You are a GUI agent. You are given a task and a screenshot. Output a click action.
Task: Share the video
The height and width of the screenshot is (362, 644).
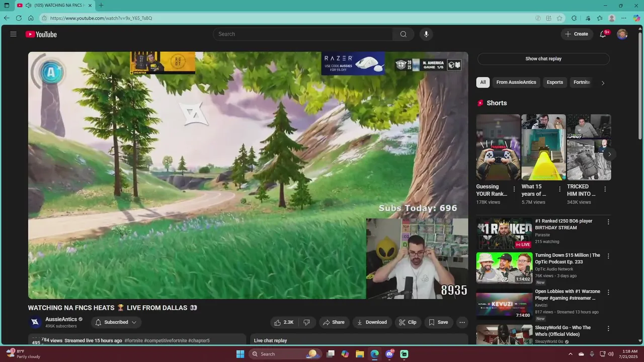[x=334, y=322]
